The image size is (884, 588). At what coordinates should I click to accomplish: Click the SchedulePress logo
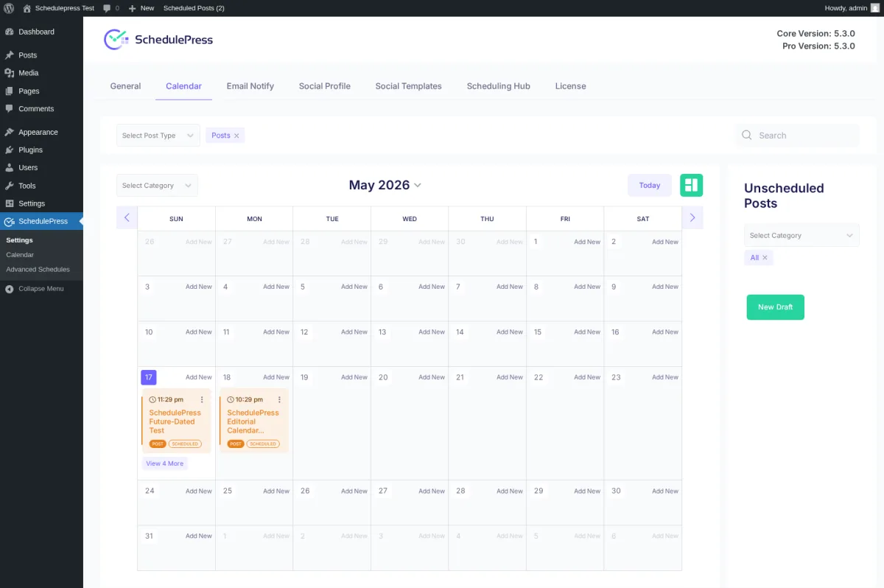158,40
